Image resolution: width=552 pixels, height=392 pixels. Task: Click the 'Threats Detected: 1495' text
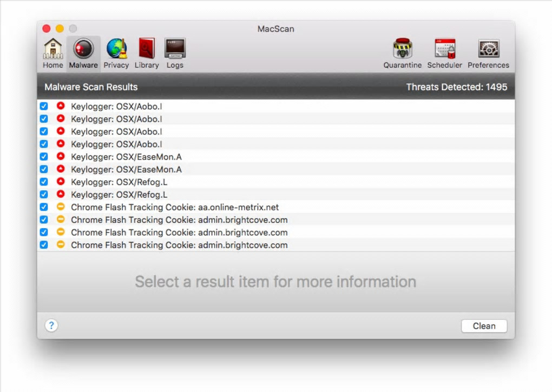coord(457,87)
